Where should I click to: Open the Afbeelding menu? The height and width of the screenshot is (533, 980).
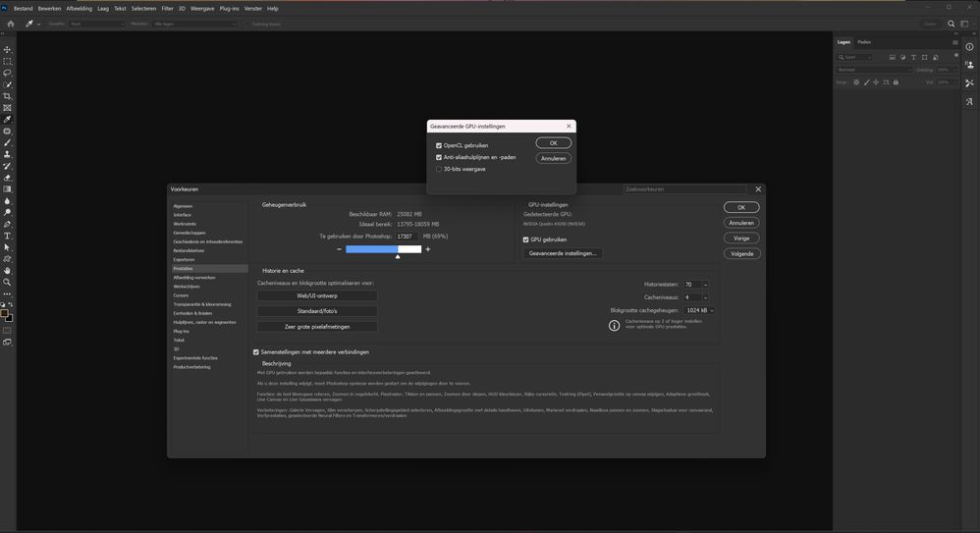(x=79, y=9)
